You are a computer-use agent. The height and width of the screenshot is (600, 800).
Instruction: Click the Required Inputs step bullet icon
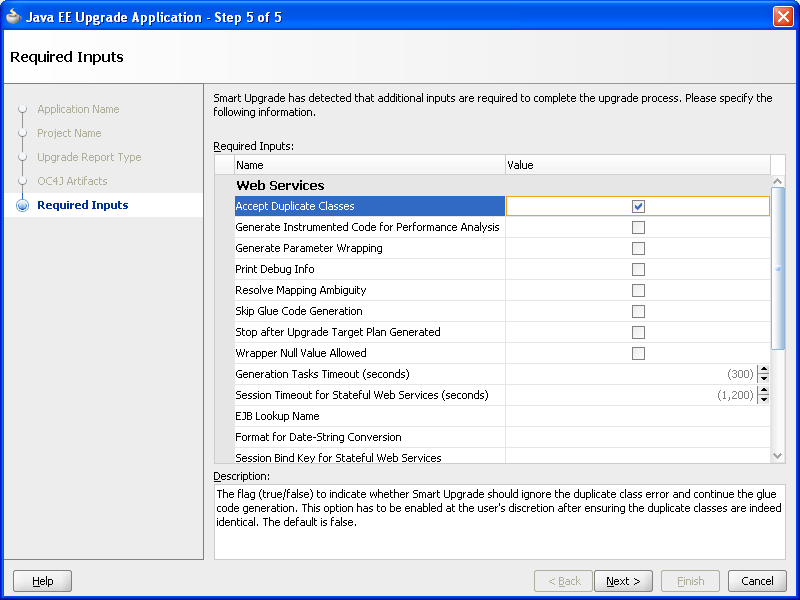pyautogui.click(x=22, y=205)
